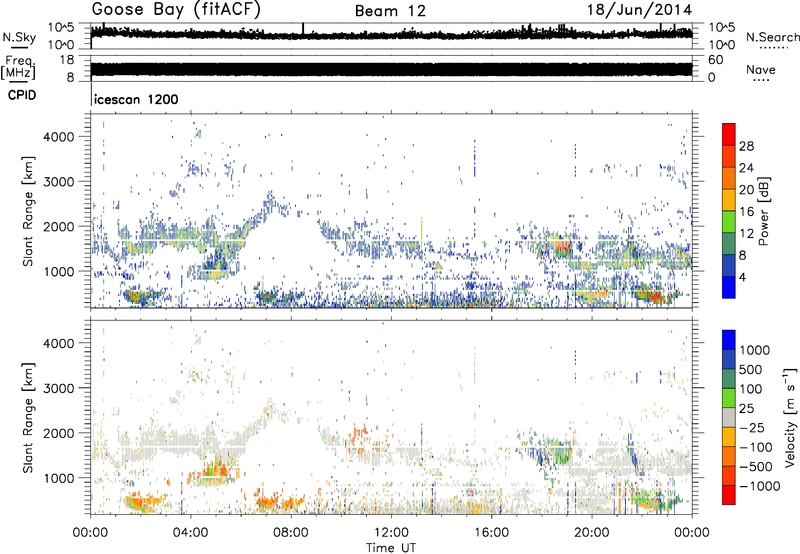
Task: Click the 'icescan 1200' CPID text
Action: 136,99
